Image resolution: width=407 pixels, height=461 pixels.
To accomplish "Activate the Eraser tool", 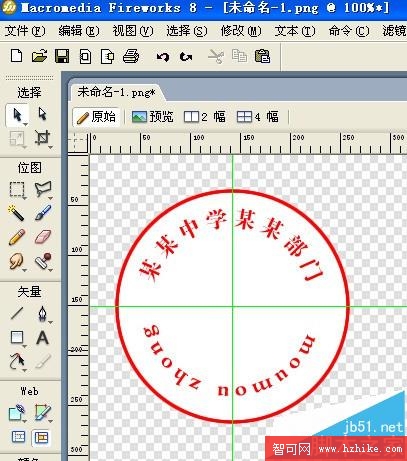I will tap(43, 237).
